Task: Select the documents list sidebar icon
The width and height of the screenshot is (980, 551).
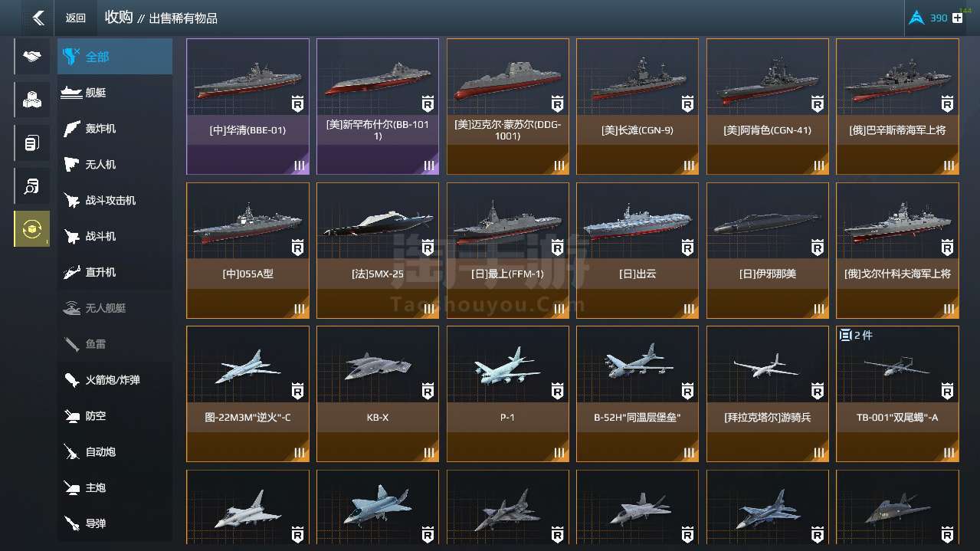Action: click(x=32, y=143)
